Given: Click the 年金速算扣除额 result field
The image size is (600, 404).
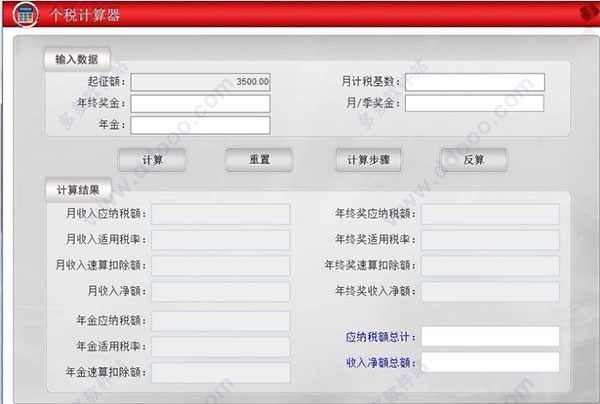Looking at the screenshot, I should 221,373.
